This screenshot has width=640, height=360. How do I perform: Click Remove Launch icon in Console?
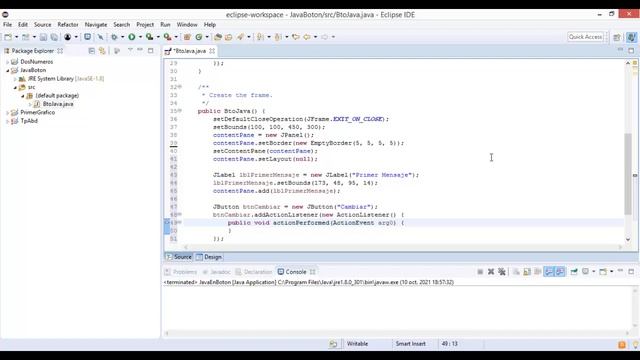pos(491,272)
